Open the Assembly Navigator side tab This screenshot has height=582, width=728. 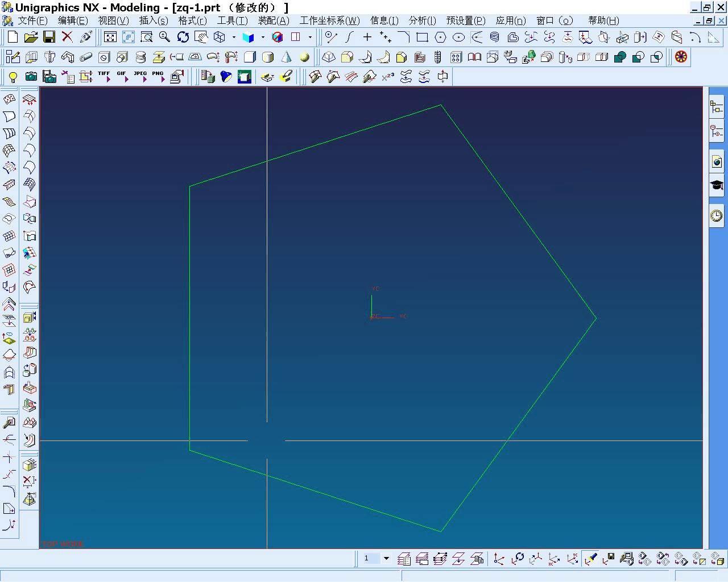(x=717, y=107)
